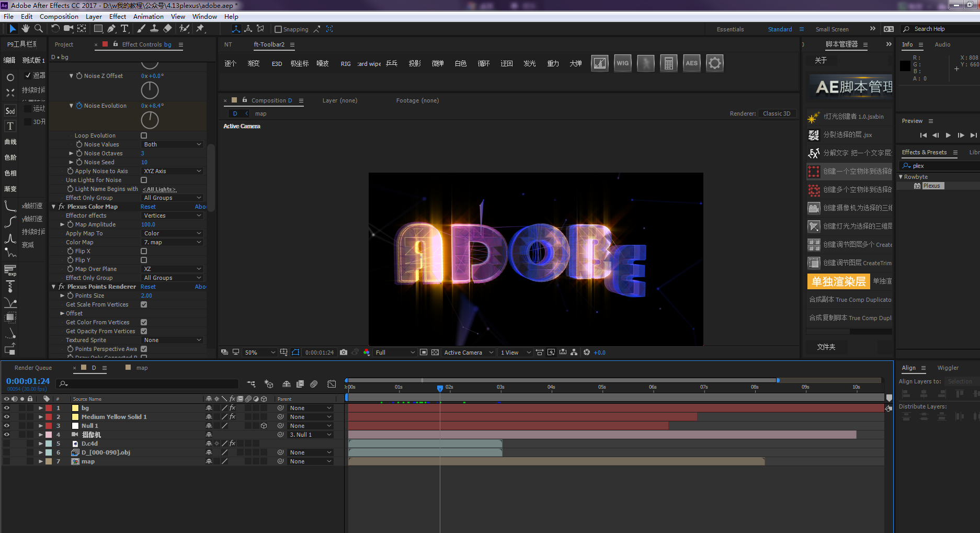This screenshot has width=980, height=533.
Task: Open the composition flowchart icon in timeline
Action: (x=251, y=384)
